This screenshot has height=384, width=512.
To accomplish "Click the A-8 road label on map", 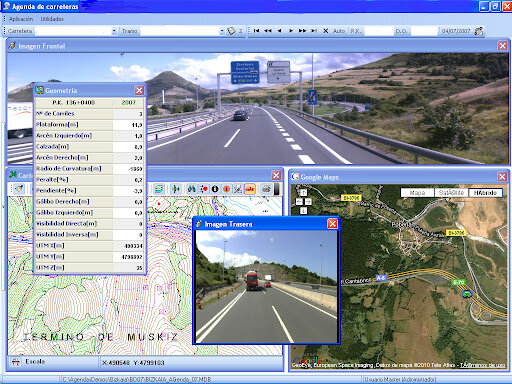I will click(x=381, y=277).
